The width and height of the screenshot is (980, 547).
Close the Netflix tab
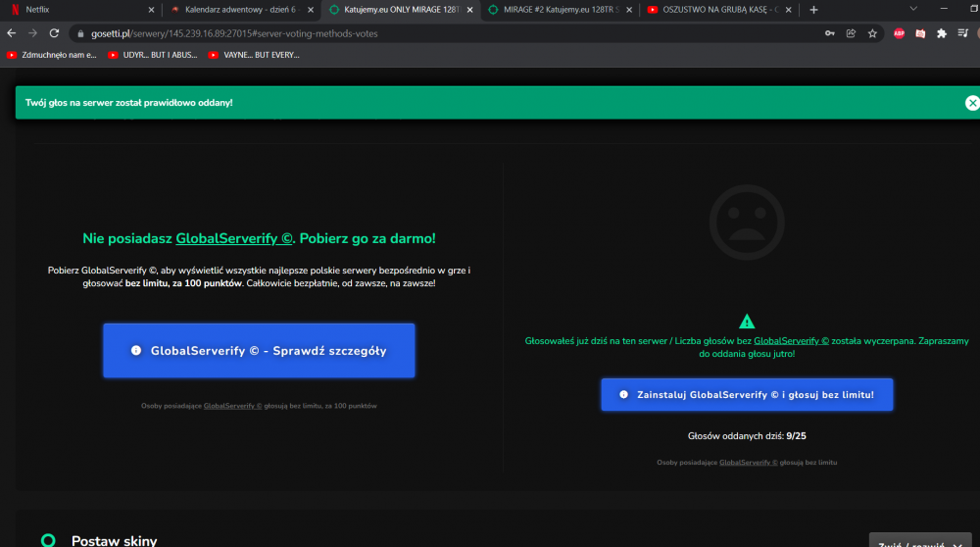pyautogui.click(x=151, y=10)
